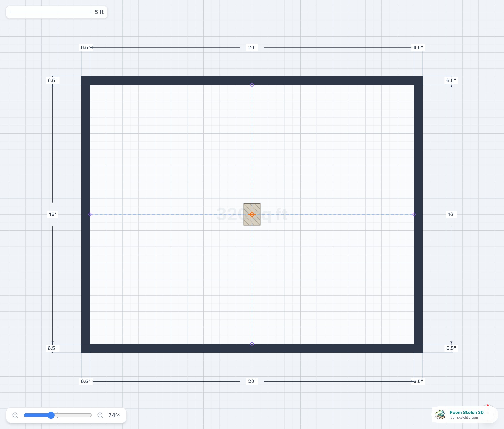
Task: Click the zoom out magnifier icon
Action: tap(15, 415)
